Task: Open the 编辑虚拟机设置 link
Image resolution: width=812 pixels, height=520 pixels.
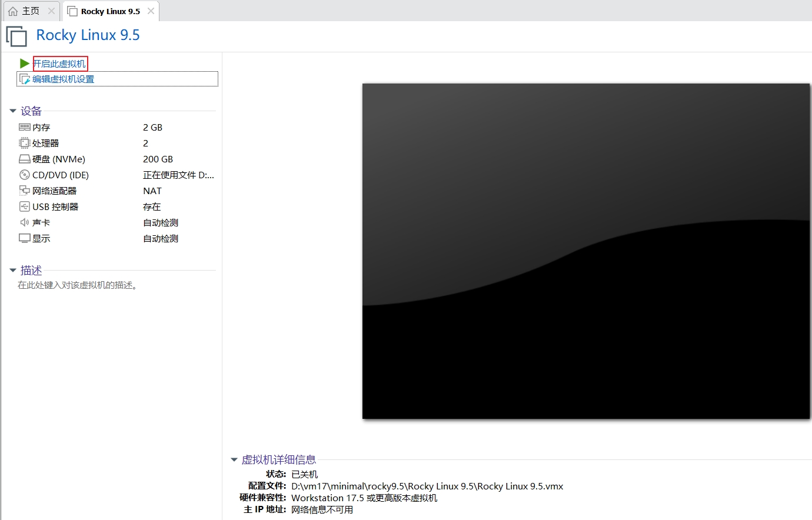Action: [x=63, y=79]
